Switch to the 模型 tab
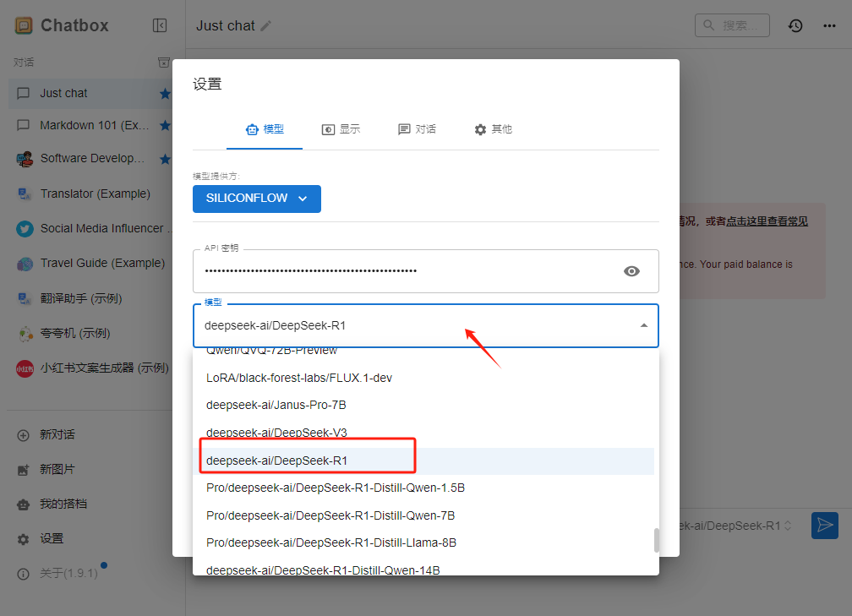852x616 pixels. 265,129
